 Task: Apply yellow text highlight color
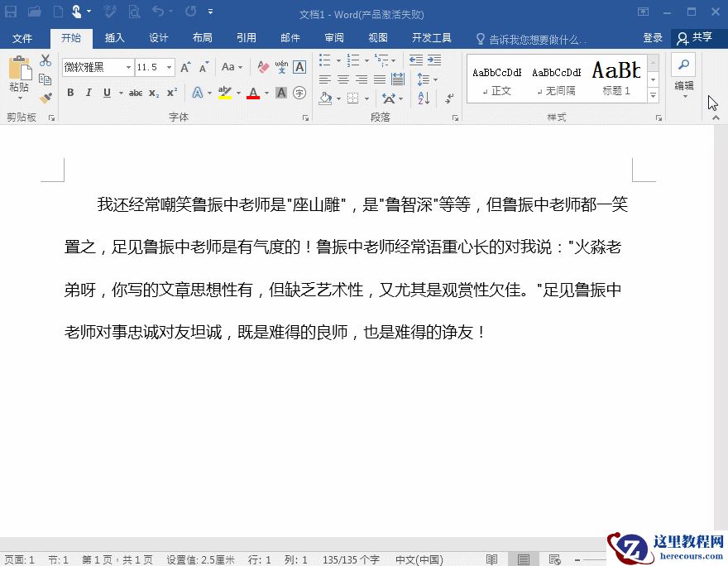(x=225, y=93)
